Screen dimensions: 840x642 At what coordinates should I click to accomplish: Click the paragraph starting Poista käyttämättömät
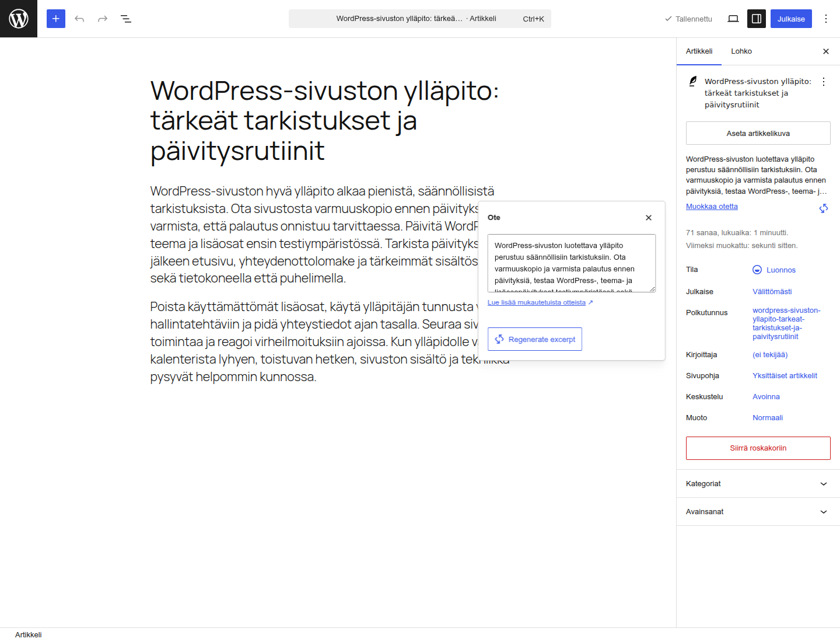click(x=315, y=341)
